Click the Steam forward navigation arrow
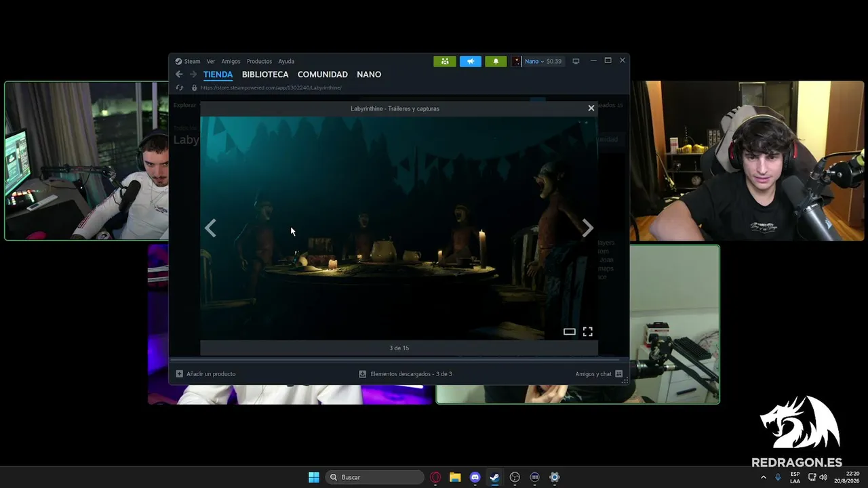This screenshot has height=488, width=868. point(193,75)
